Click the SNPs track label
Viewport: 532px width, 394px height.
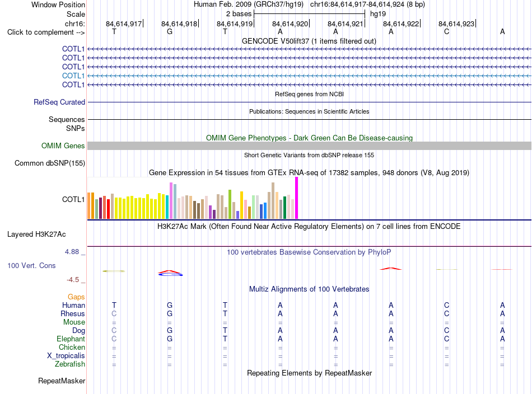(76, 128)
